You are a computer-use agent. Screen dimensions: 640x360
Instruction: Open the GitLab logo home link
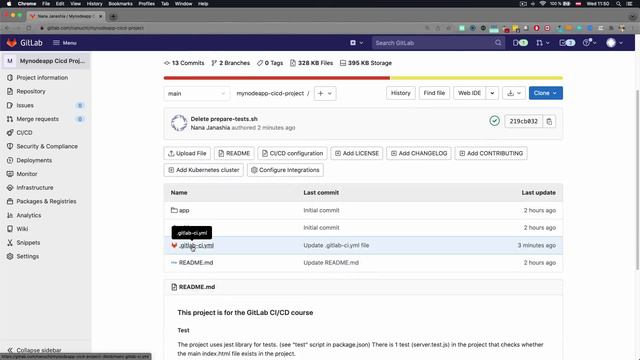click(24, 43)
